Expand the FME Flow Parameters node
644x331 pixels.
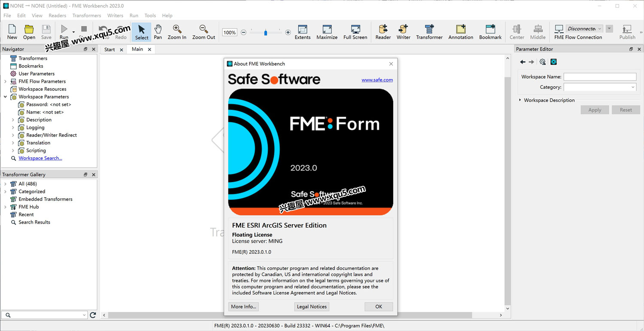pyautogui.click(x=5, y=81)
